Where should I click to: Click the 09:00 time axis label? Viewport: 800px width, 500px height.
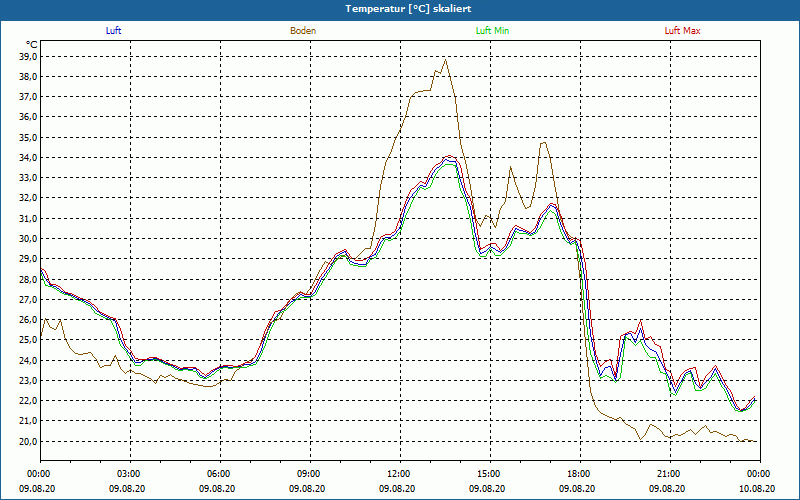point(309,474)
